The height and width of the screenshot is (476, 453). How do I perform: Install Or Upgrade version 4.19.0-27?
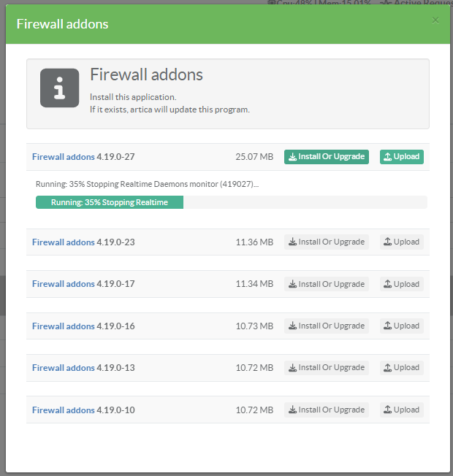click(x=327, y=157)
